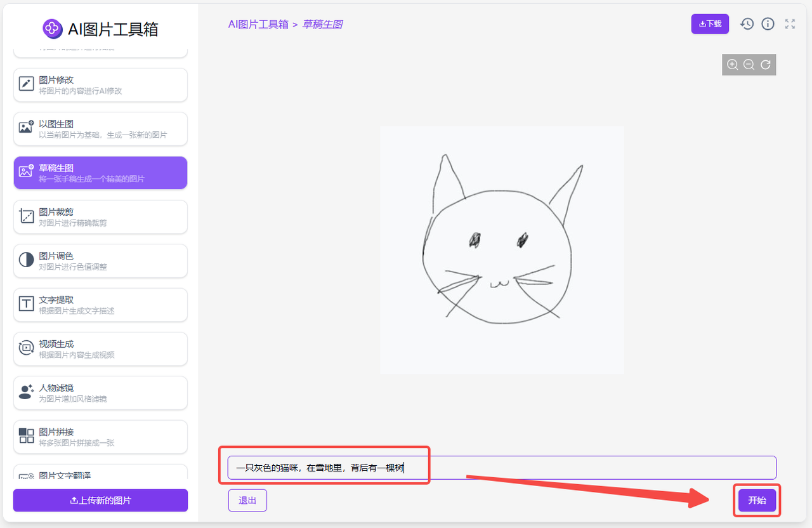Zoom out of the sketch image

pyautogui.click(x=749, y=65)
